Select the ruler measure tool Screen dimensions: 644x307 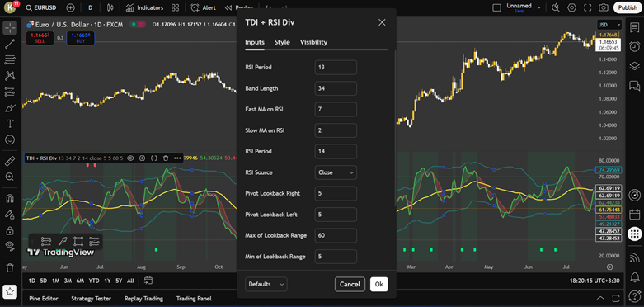(x=10, y=161)
